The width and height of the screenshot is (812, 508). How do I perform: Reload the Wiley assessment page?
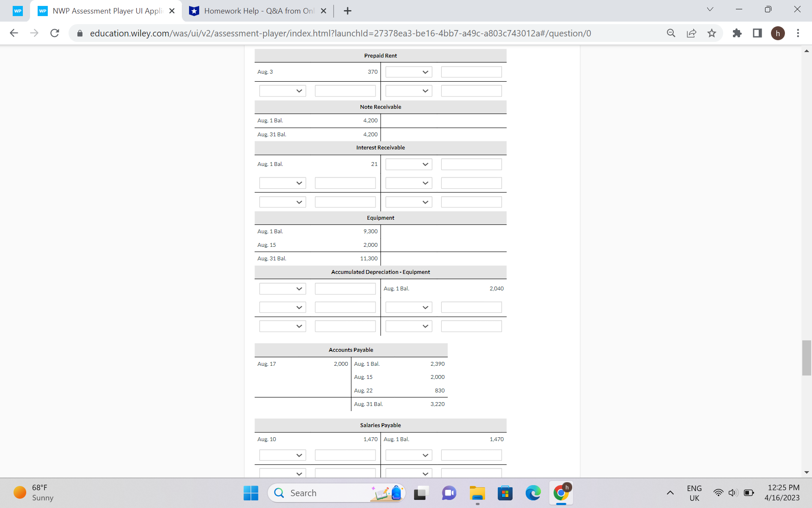tap(55, 33)
